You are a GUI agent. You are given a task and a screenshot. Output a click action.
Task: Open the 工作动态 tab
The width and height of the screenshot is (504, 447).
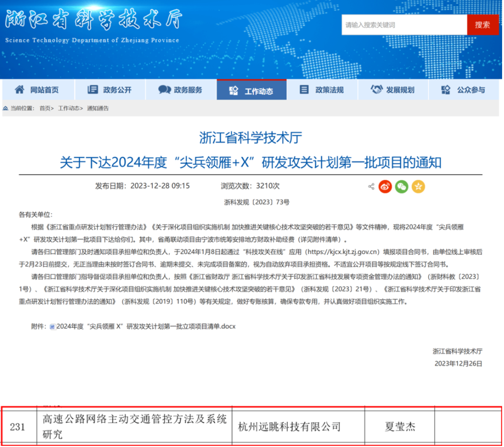[251, 90]
